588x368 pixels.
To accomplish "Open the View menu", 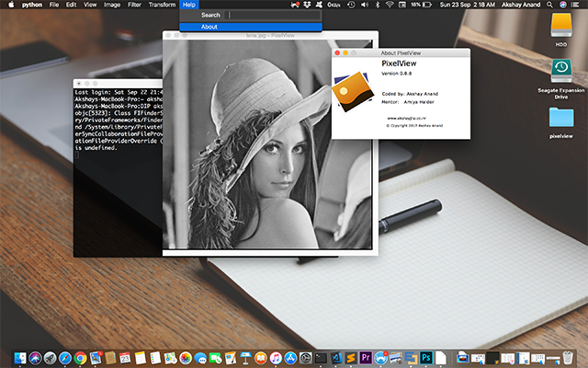I will click(x=90, y=5).
